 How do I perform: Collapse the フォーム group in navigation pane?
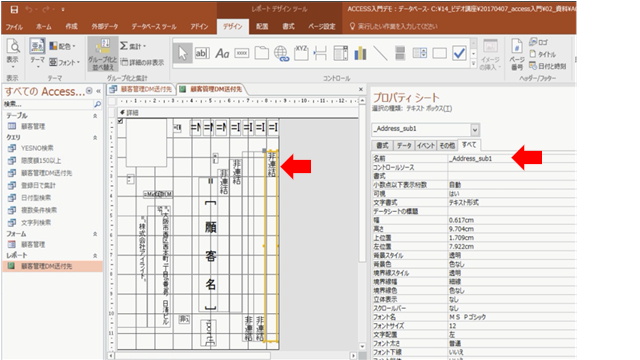tap(95, 234)
